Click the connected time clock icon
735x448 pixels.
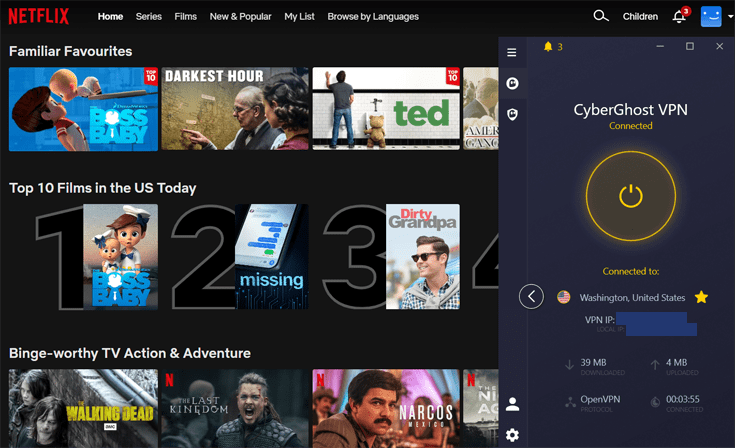coord(655,402)
